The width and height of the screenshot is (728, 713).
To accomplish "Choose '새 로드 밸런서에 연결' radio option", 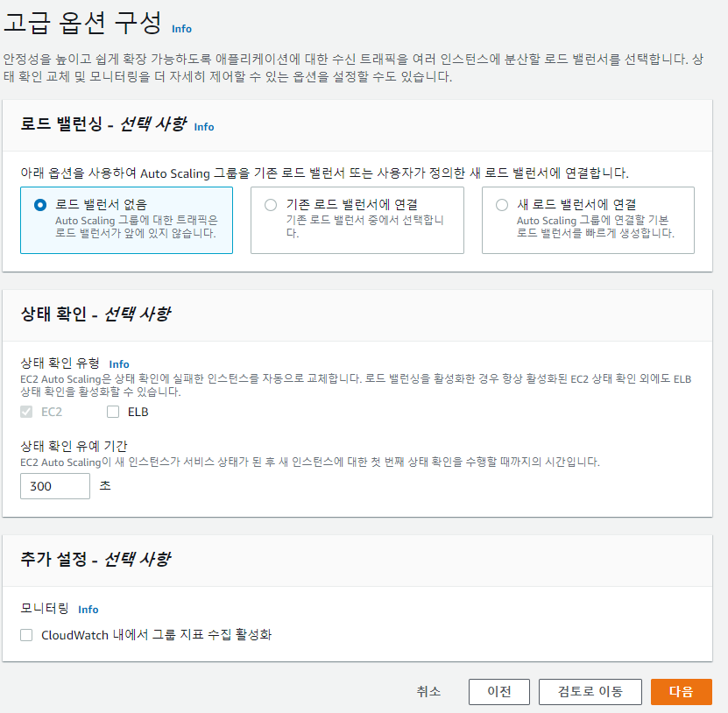I will (x=502, y=205).
